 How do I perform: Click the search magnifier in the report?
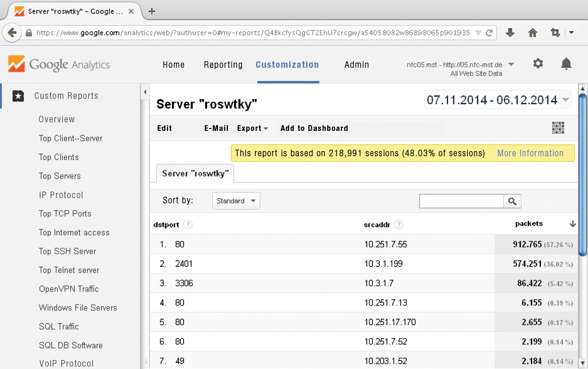click(x=512, y=201)
